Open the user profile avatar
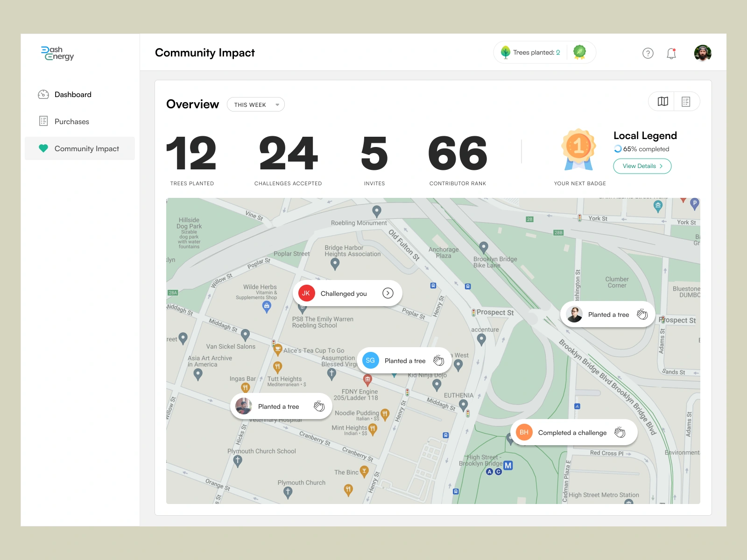 [x=703, y=53]
